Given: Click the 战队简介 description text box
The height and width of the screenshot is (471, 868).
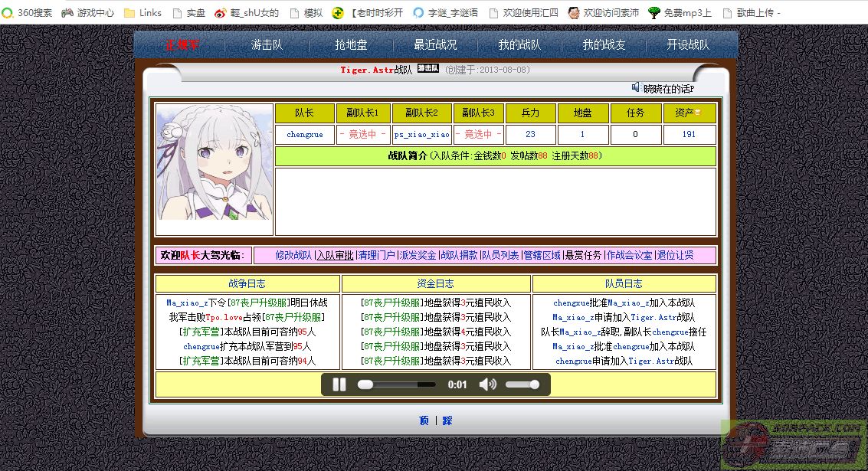Looking at the screenshot, I should coord(496,201).
